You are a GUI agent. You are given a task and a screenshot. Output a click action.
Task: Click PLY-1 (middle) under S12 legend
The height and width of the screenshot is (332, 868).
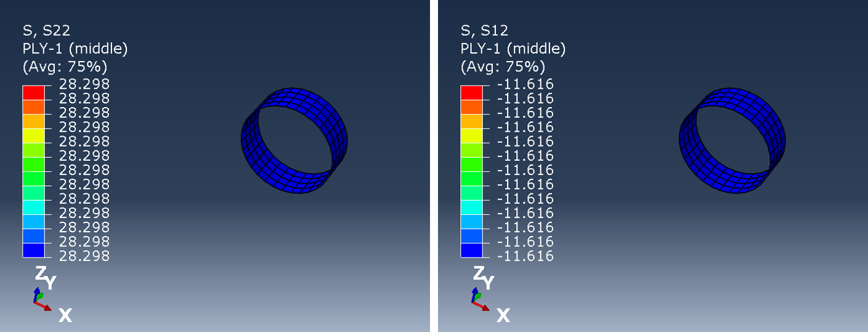tap(513, 49)
